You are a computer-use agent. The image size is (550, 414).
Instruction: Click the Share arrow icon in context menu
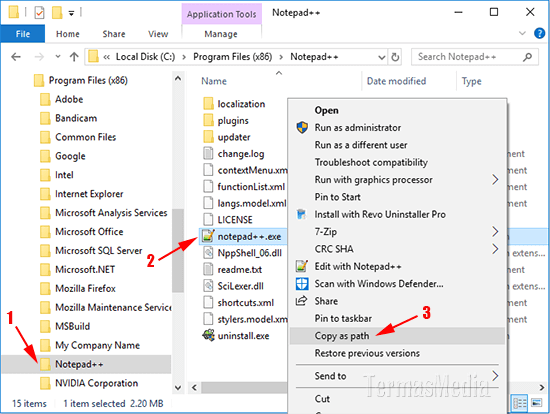click(301, 301)
